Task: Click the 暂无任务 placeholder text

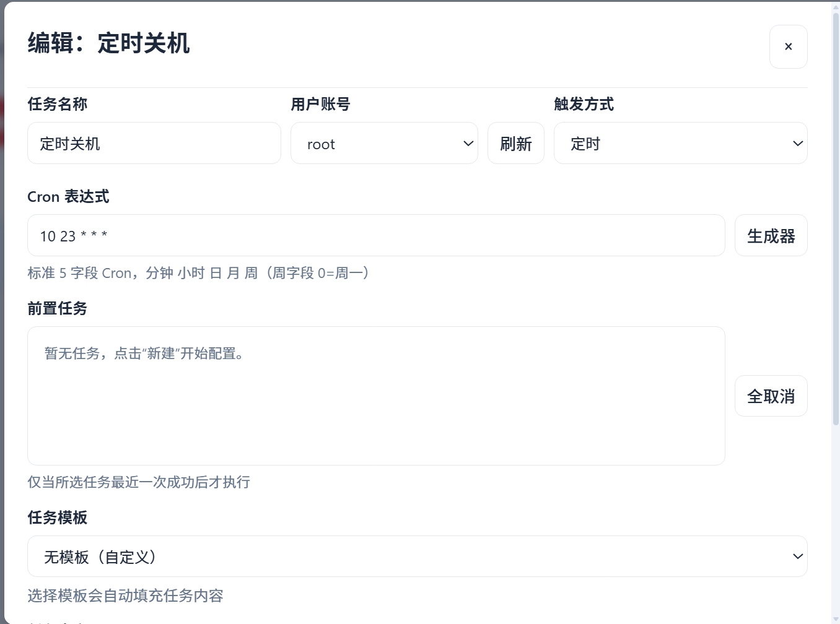Action: click(x=144, y=353)
